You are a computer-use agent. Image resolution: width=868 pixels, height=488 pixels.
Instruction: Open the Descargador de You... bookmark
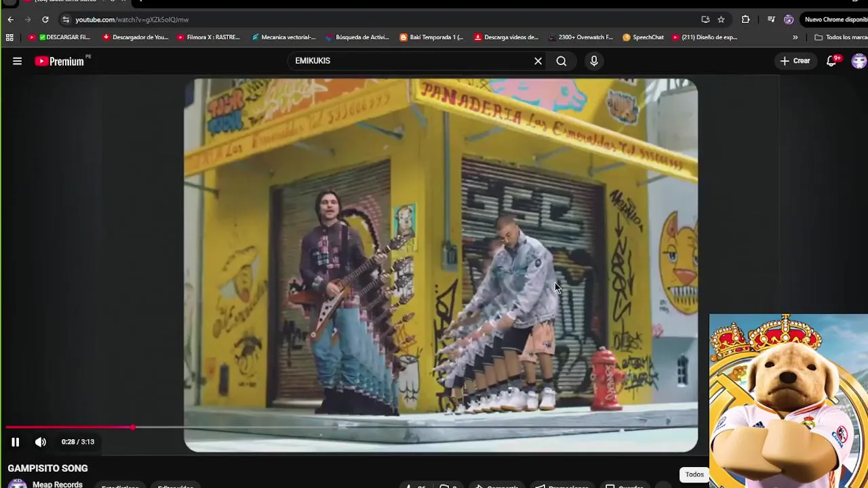[135, 37]
